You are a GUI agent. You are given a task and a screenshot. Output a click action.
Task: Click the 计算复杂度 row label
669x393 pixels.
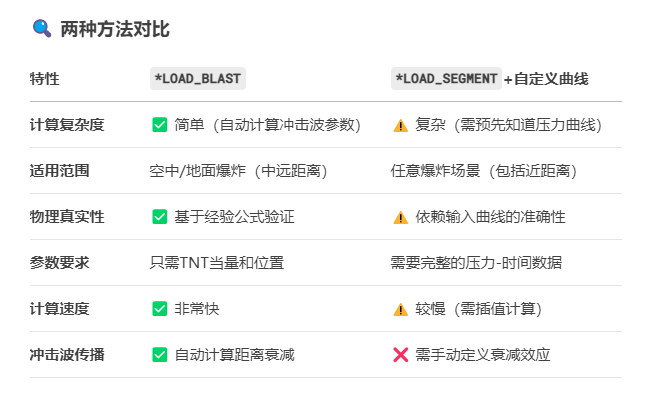[x=67, y=125]
